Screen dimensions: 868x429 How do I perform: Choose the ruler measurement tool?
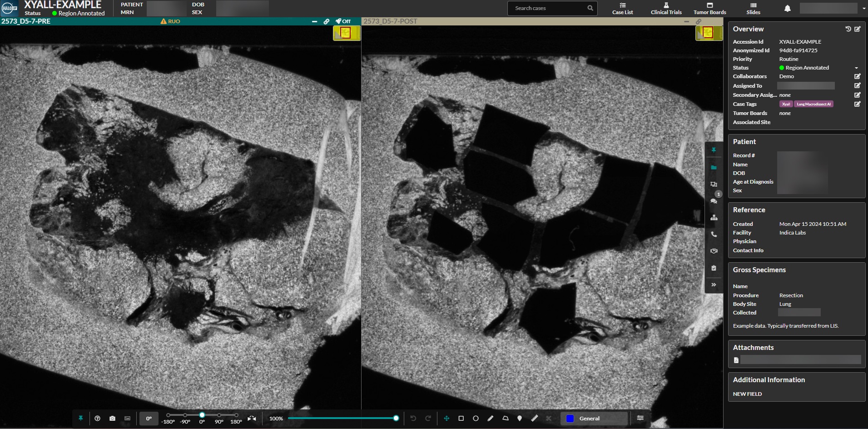pyautogui.click(x=535, y=418)
